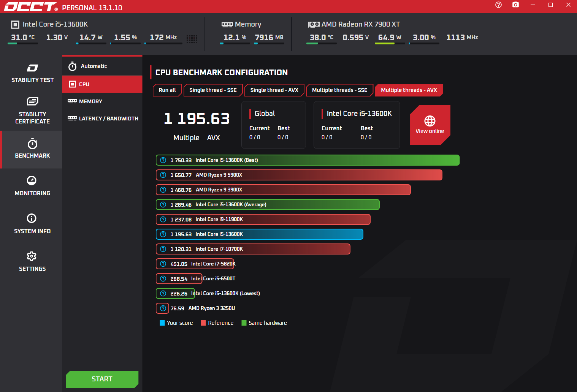Click info icon on AMD Ryzen 9 3900X row
Viewport: 577px width, 392px height.
(x=163, y=190)
